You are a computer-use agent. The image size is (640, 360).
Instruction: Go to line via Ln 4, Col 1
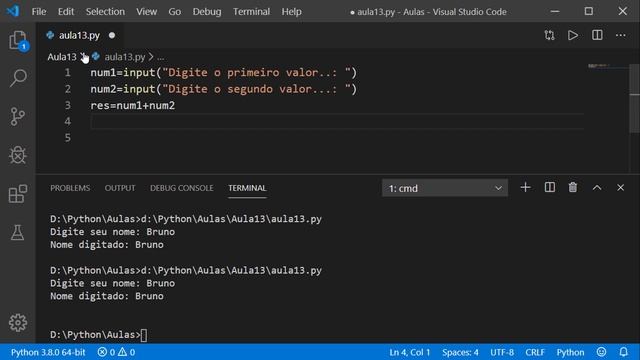click(x=409, y=352)
